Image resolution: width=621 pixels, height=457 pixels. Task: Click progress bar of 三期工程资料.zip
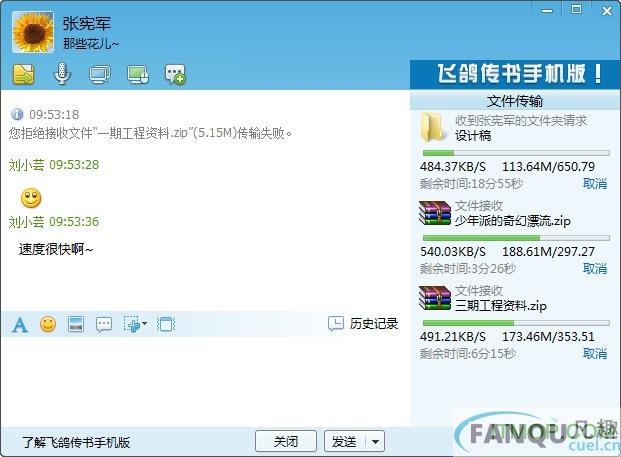coord(516,323)
